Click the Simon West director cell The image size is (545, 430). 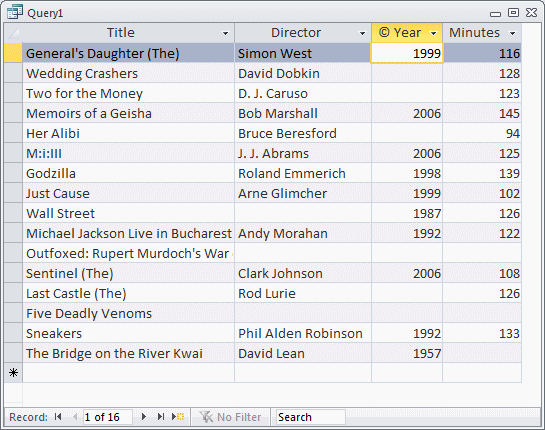click(303, 53)
